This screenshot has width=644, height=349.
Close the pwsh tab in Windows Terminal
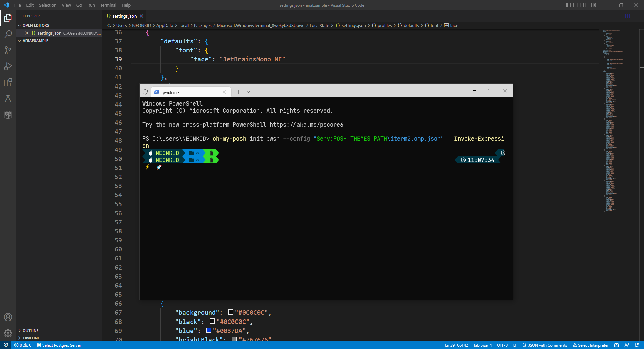coord(224,92)
